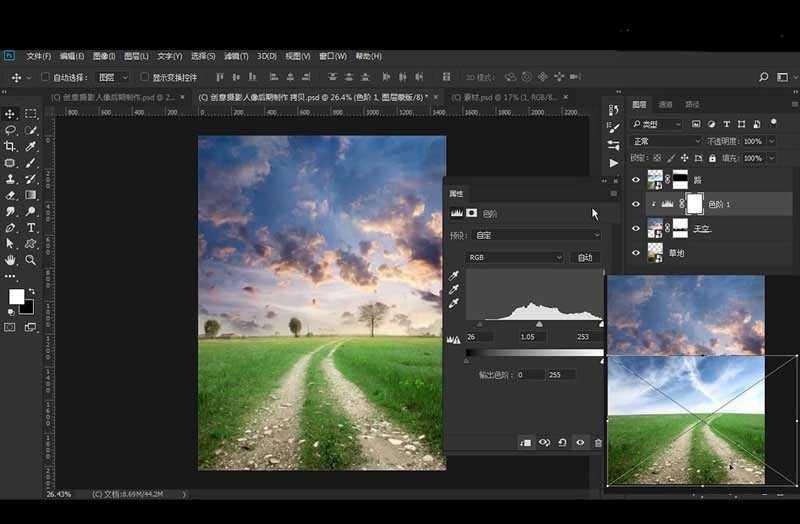
Task: Enable the 自动选择 checkbox
Action: [x=45, y=77]
